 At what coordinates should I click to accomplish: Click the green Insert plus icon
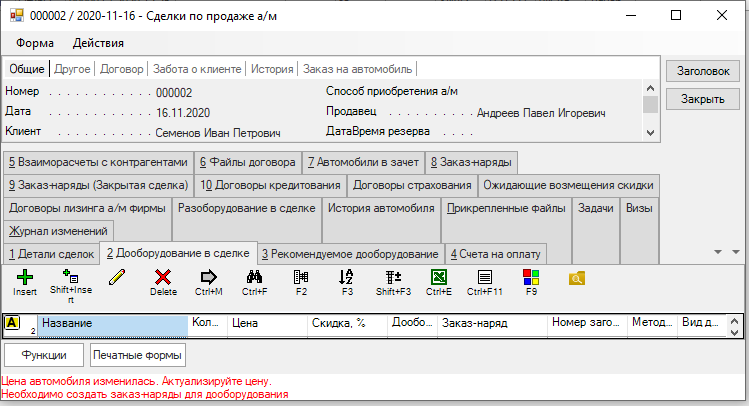point(25,277)
